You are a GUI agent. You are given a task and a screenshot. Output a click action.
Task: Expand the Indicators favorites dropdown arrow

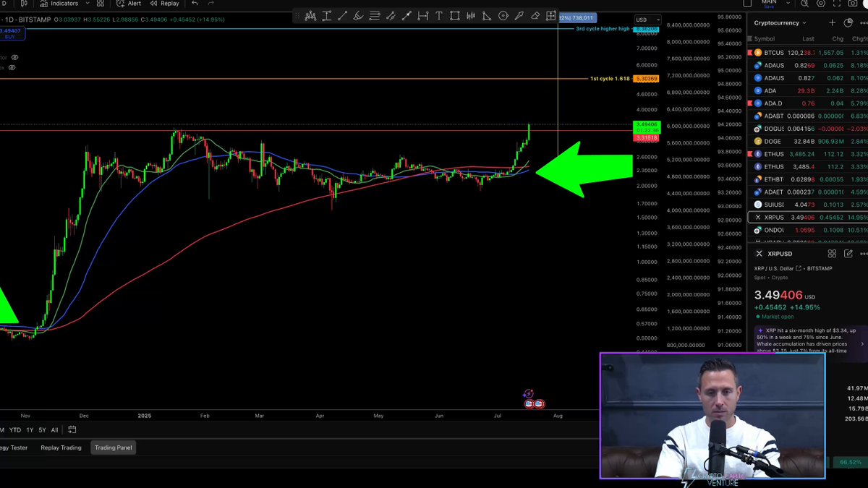point(87,4)
